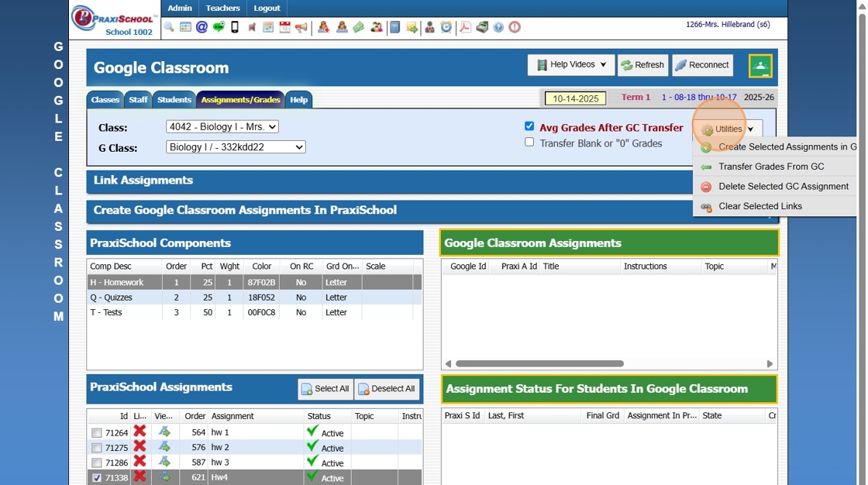Viewport: 868px width, 485px height.
Task: Toggle the Utilities dropdown menu
Action: (x=728, y=129)
